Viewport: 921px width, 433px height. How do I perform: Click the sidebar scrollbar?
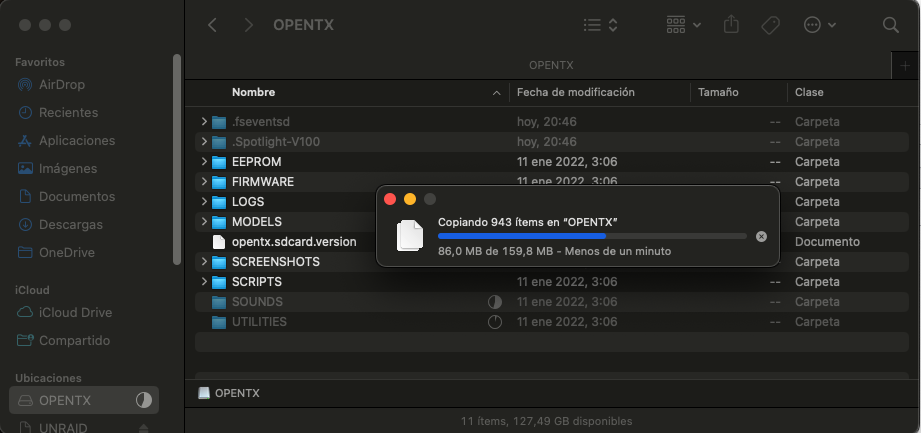[x=177, y=159]
